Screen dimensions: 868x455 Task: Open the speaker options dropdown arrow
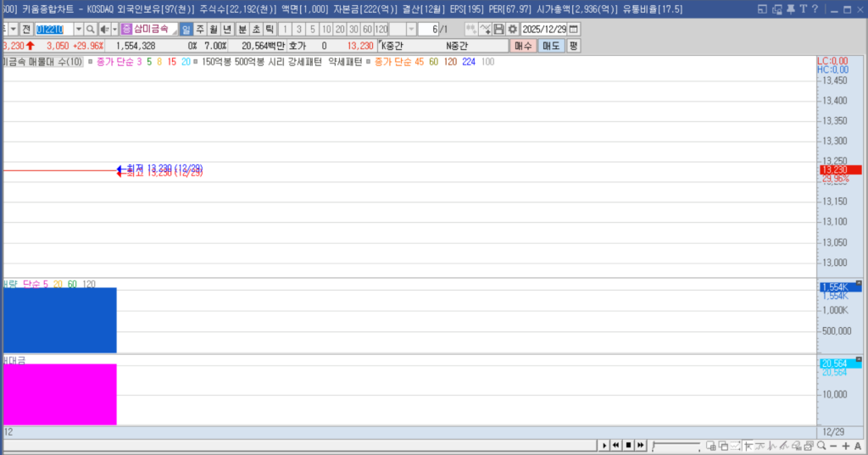click(x=114, y=29)
